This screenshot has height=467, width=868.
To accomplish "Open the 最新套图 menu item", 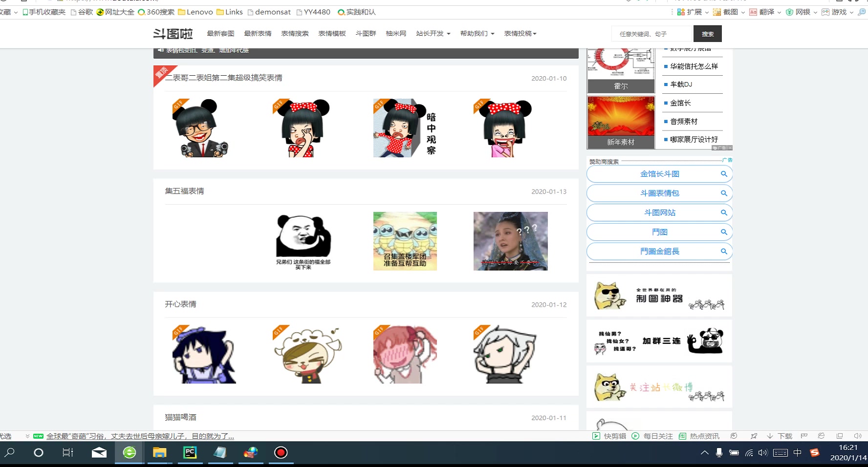I will point(220,34).
